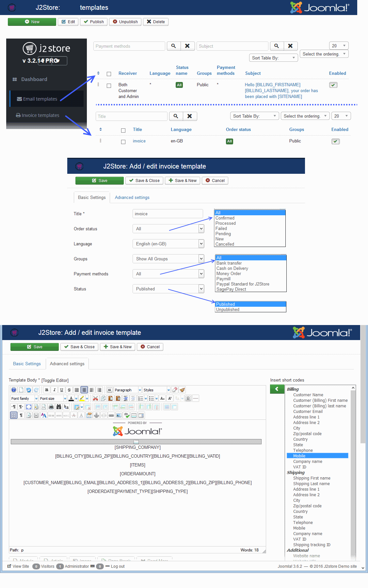Click the Title search input field
This screenshot has width=368, height=588.
point(132,116)
